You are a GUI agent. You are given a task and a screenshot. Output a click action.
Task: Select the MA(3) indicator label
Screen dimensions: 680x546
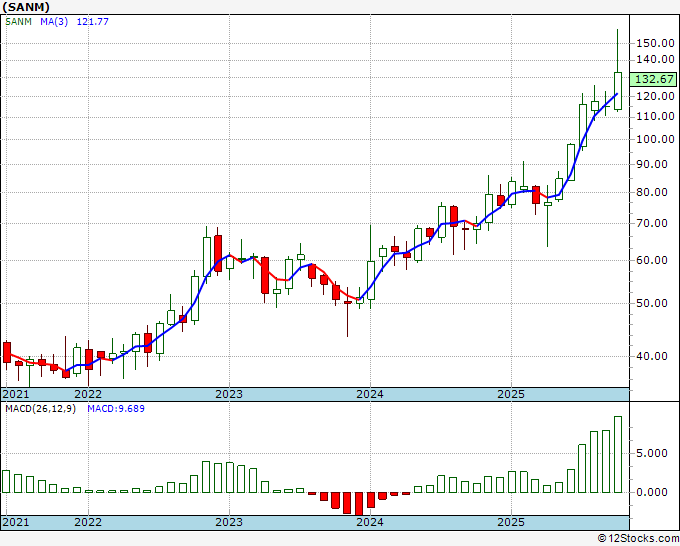(54, 21)
